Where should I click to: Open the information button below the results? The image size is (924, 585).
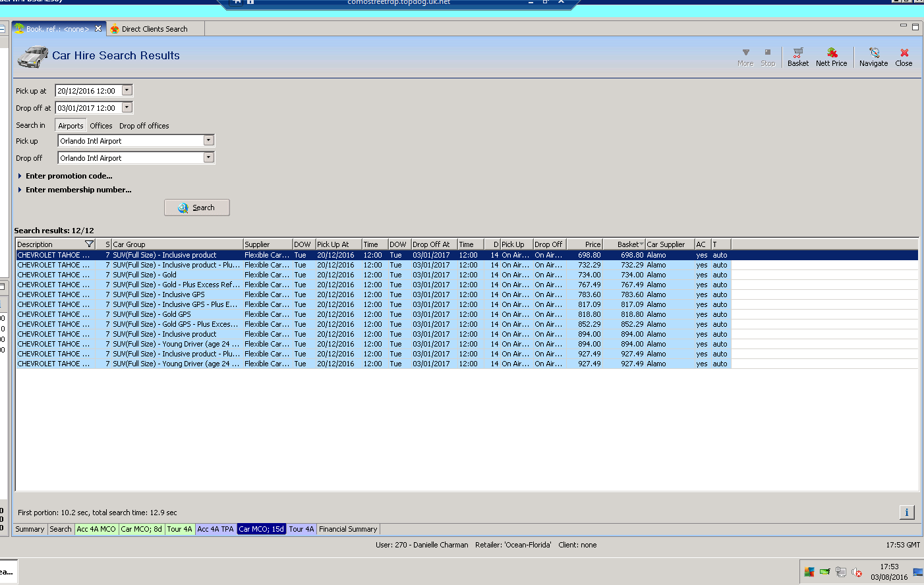point(906,512)
